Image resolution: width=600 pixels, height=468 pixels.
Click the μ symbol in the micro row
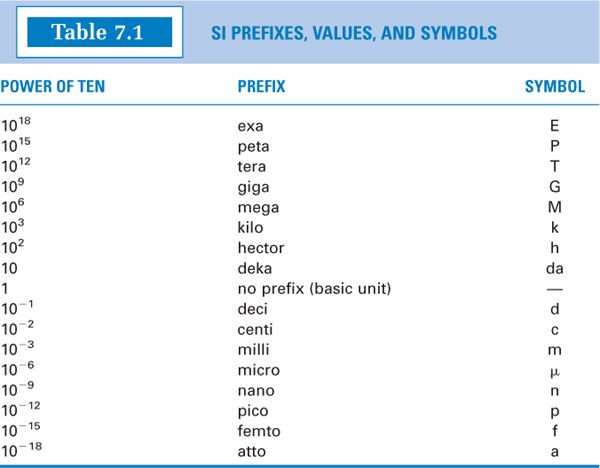(555, 370)
